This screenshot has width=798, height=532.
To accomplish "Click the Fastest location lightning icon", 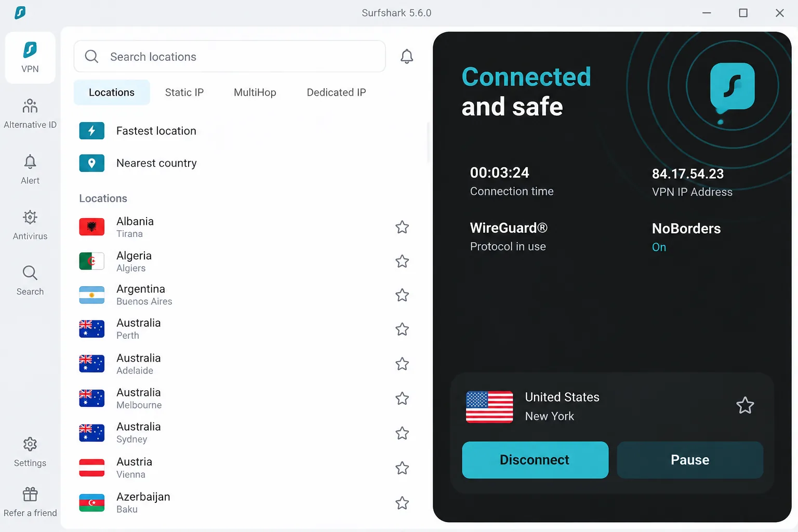I will (92, 131).
